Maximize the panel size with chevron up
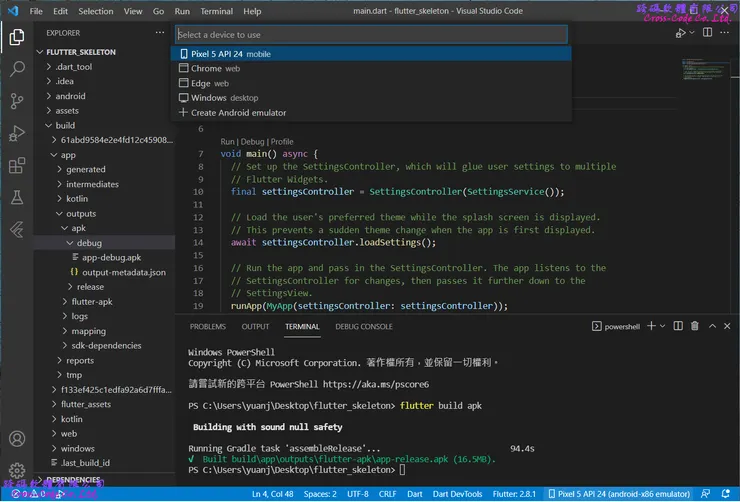740x502 pixels. 711,326
